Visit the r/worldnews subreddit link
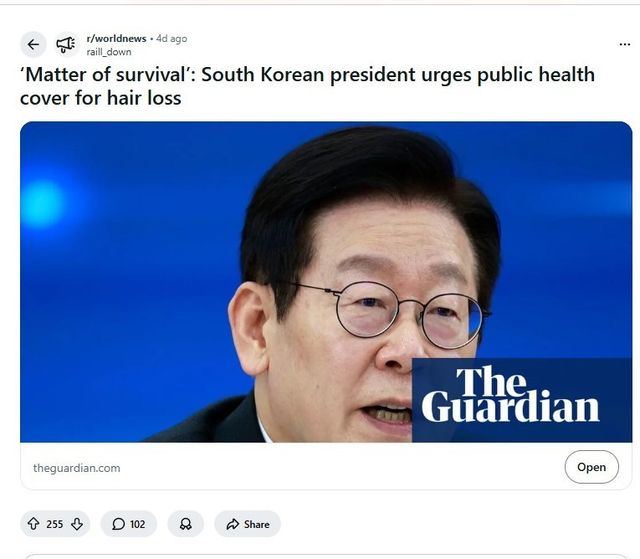Screen dimensions: 640x559 point(116,38)
